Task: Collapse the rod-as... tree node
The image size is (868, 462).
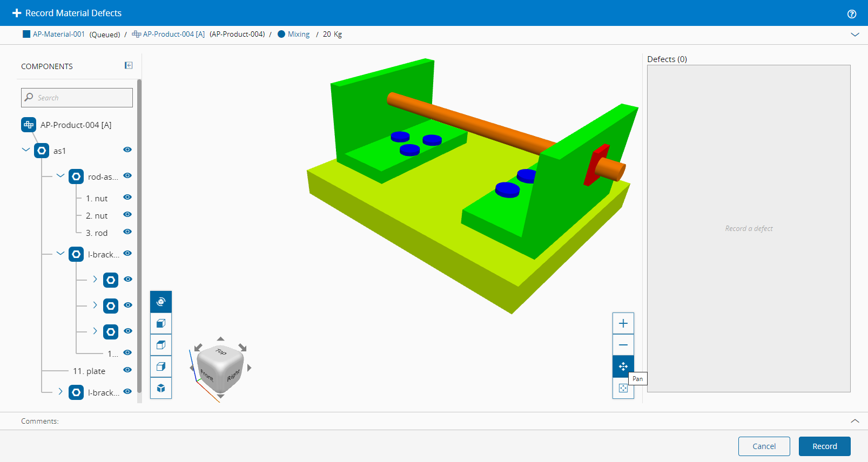Action: coord(60,175)
